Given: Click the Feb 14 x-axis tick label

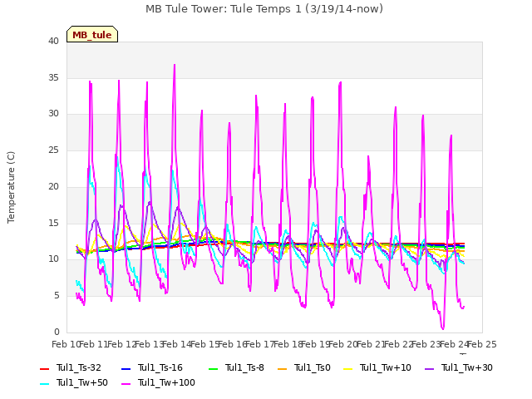Looking at the screenshot, I should click(176, 344).
